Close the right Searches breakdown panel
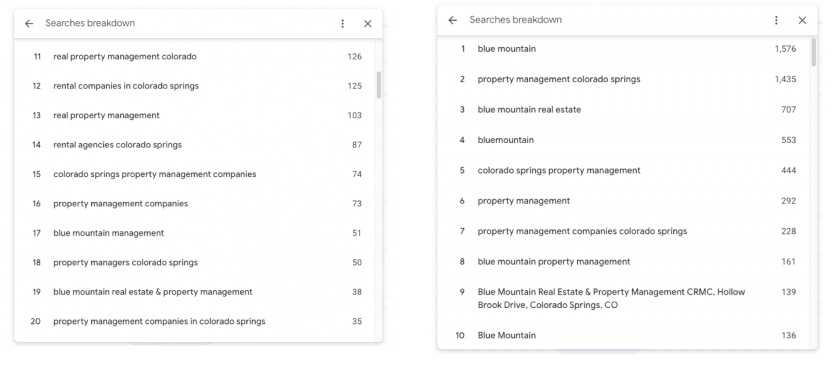 (802, 20)
